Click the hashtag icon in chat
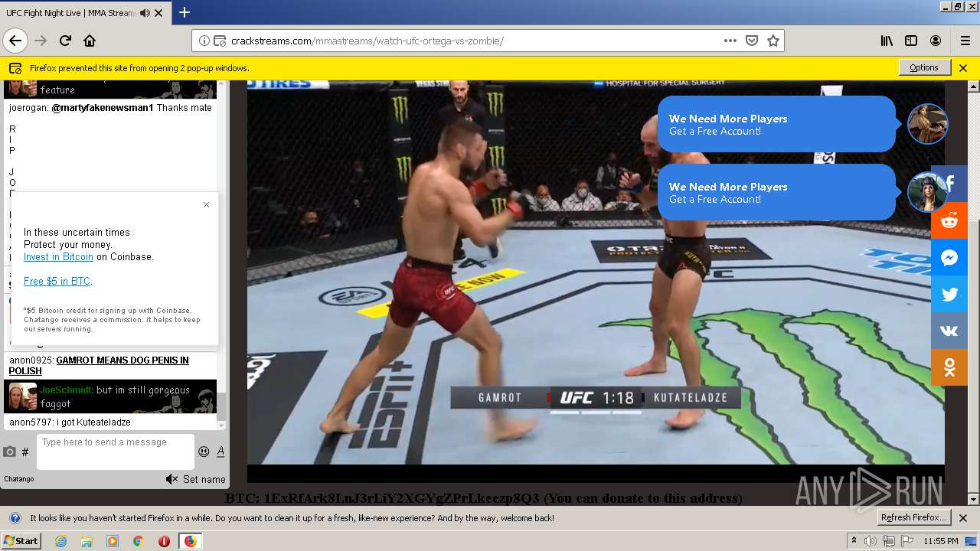This screenshot has width=980, height=551. pos(25,452)
